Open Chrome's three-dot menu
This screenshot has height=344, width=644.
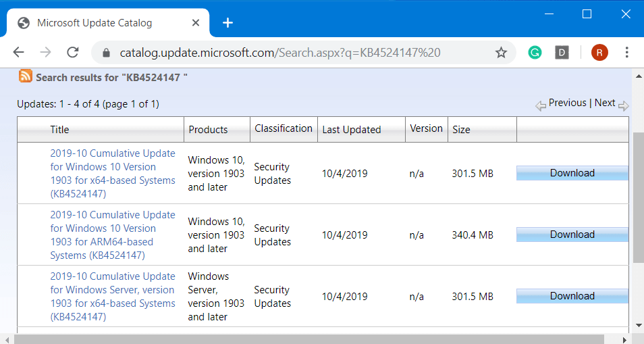[626, 52]
